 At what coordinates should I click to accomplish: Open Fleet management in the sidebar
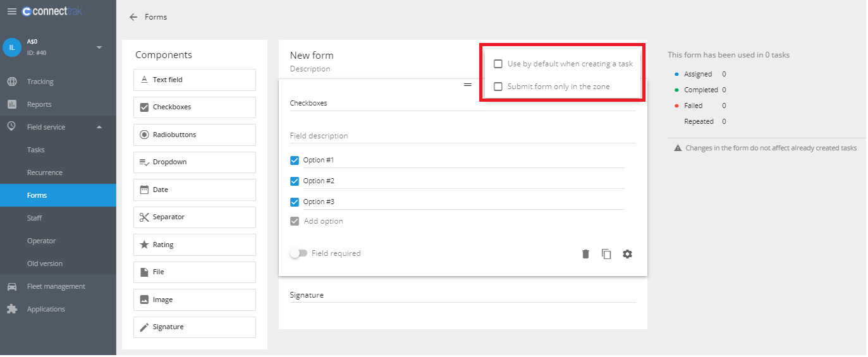point(56,286)
